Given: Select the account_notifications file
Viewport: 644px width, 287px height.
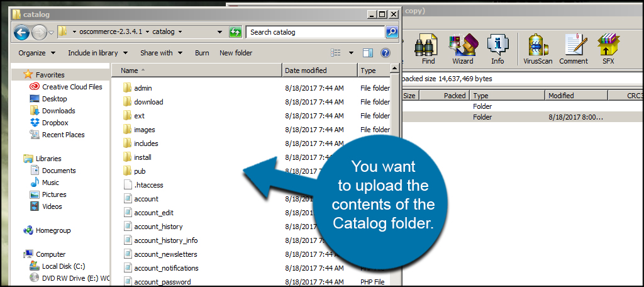Looking at the screenshot, I should (160, 268).
